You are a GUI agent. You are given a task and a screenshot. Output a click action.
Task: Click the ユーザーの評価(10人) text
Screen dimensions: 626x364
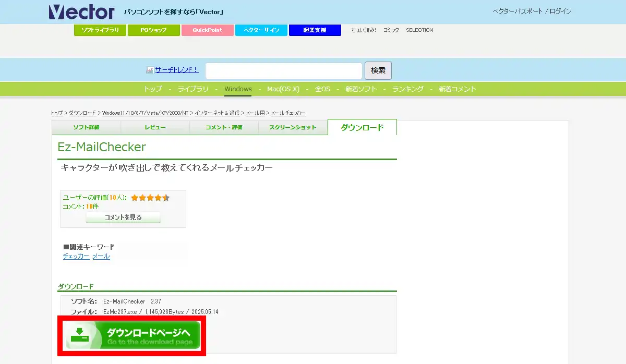click(x=94, y=198)
